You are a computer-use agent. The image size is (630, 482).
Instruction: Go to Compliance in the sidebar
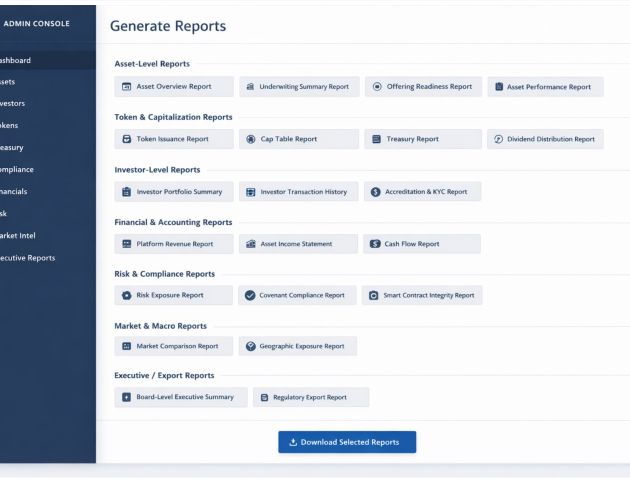click(x=18, y=169)
